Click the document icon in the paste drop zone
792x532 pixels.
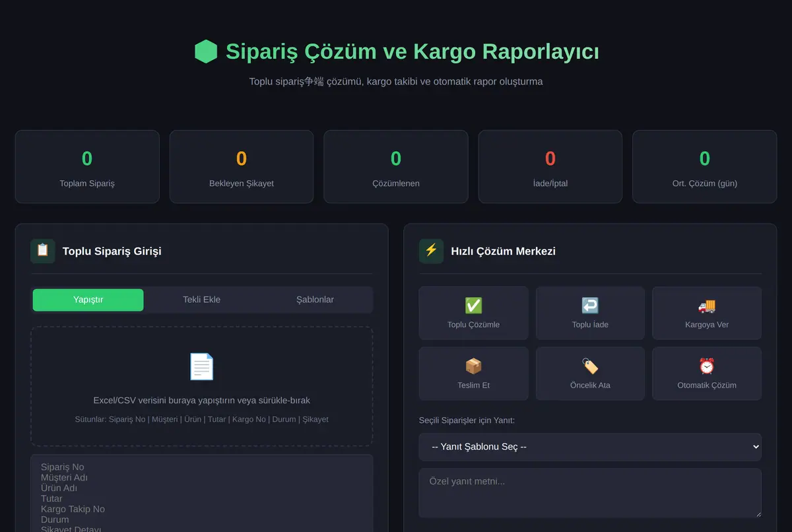click(x=202, y=366)
